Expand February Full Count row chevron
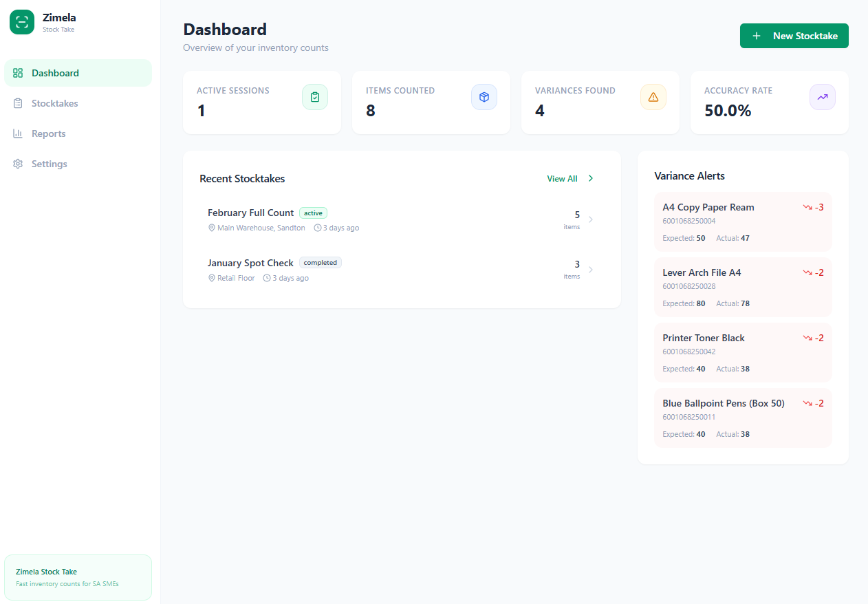 [591, 219]
